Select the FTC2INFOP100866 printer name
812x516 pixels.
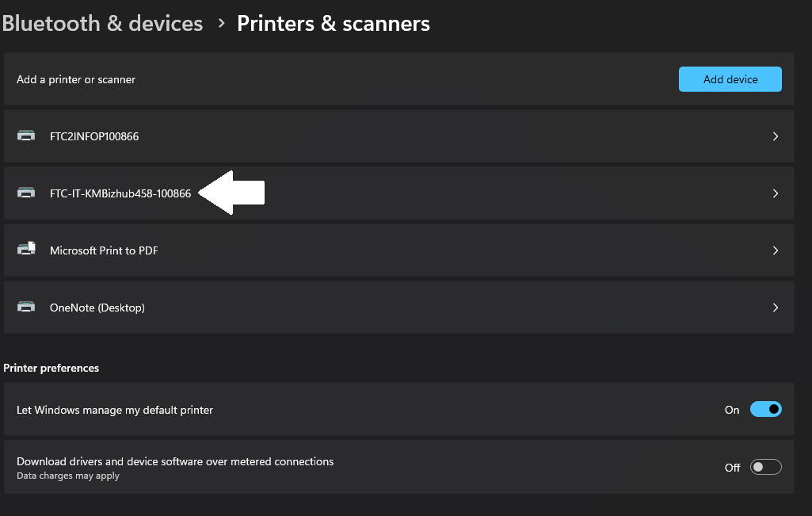pyautogui.click(x=94, y=136)
